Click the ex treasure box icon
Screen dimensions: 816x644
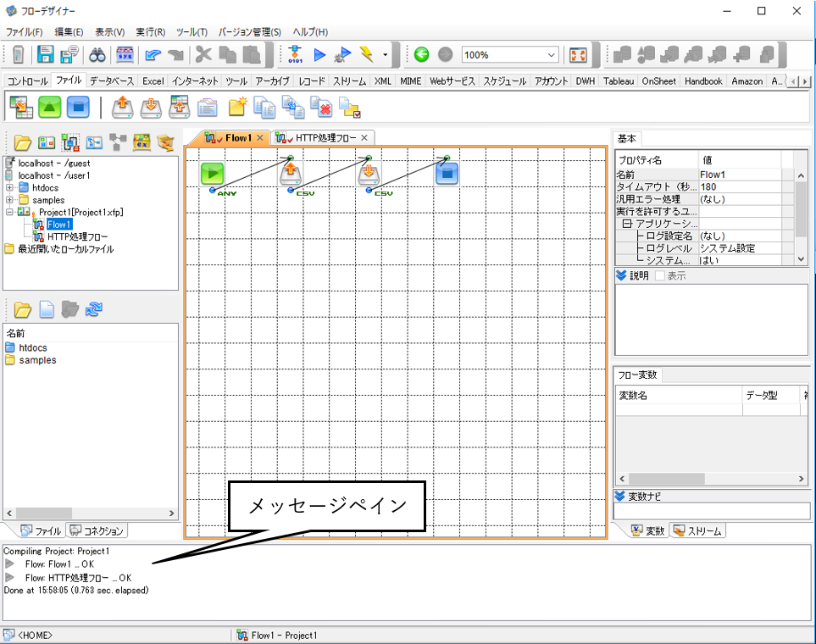coord(142,142)
